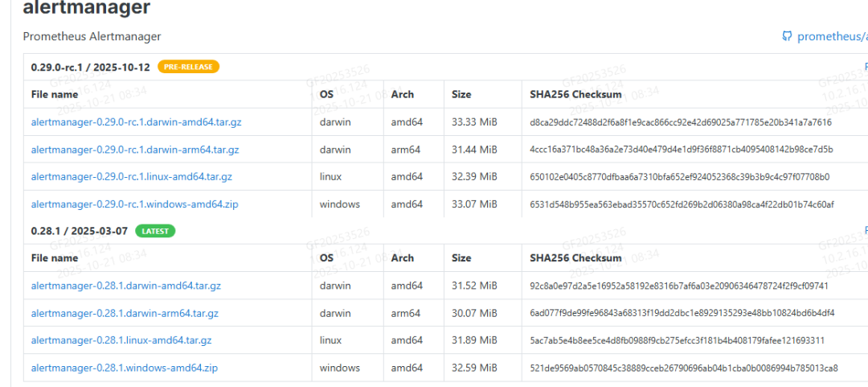This screenshot has width=868, height=387.
Task: Click the 32.39 MiB size cell
Action: click(x=474, y=177)
